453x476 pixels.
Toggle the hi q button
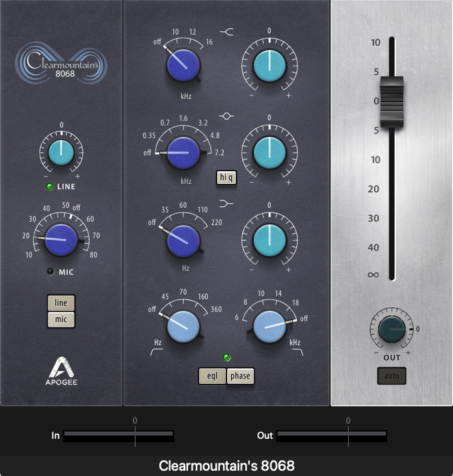tap(226, 177)
